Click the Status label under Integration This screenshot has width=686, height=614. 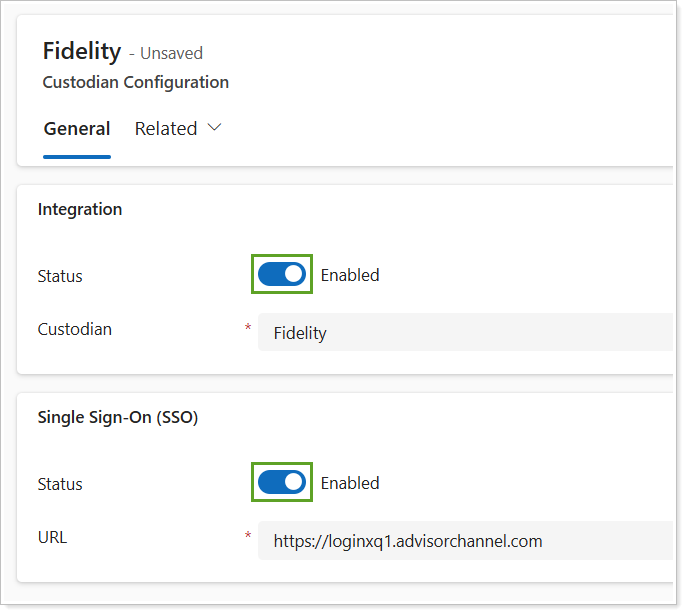click(60, 276)
